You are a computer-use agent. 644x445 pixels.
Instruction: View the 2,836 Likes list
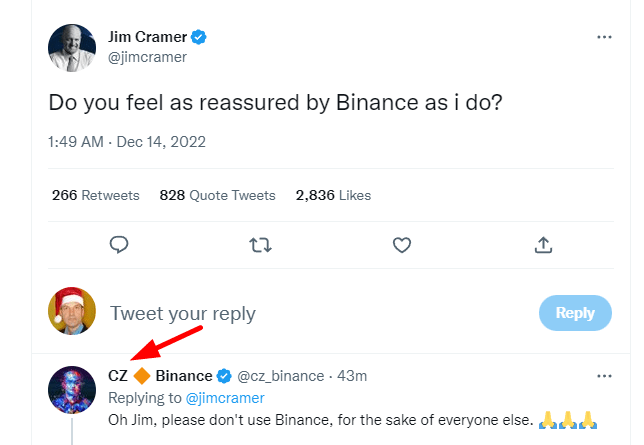pyautogui.click(x=333, y=195)
